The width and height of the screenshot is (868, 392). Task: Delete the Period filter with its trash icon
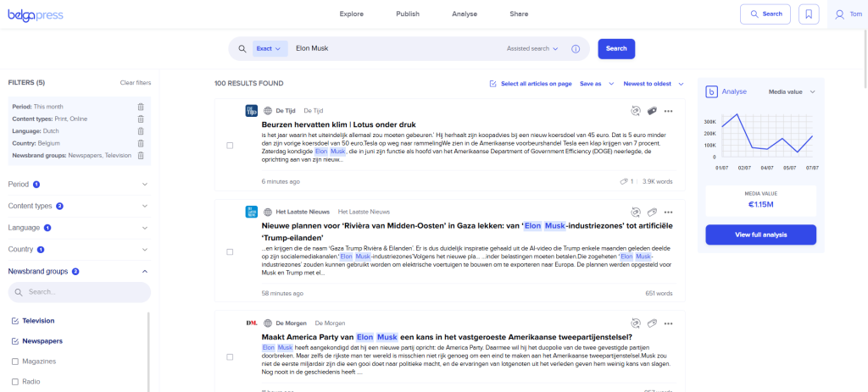click(141, 107)
